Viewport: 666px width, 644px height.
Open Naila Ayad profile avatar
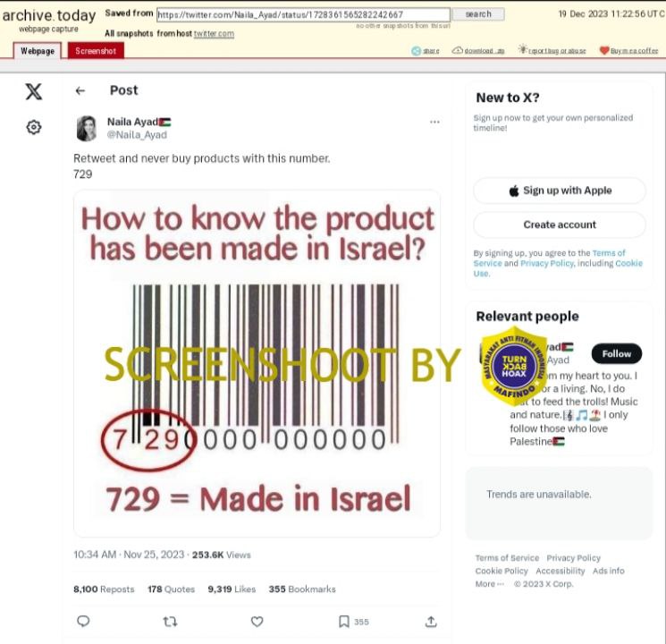point(87,129)
